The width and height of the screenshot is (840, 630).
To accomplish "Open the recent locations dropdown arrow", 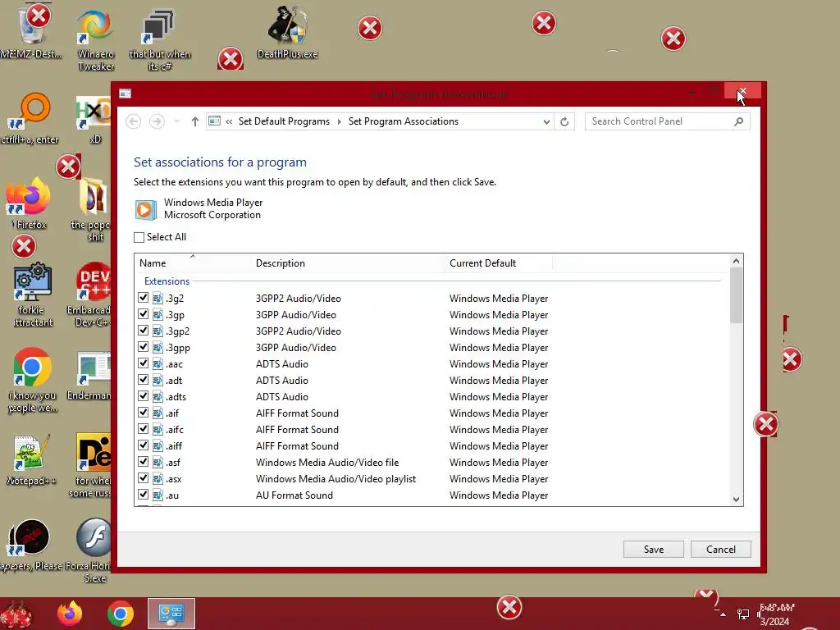I will (176, 121).
